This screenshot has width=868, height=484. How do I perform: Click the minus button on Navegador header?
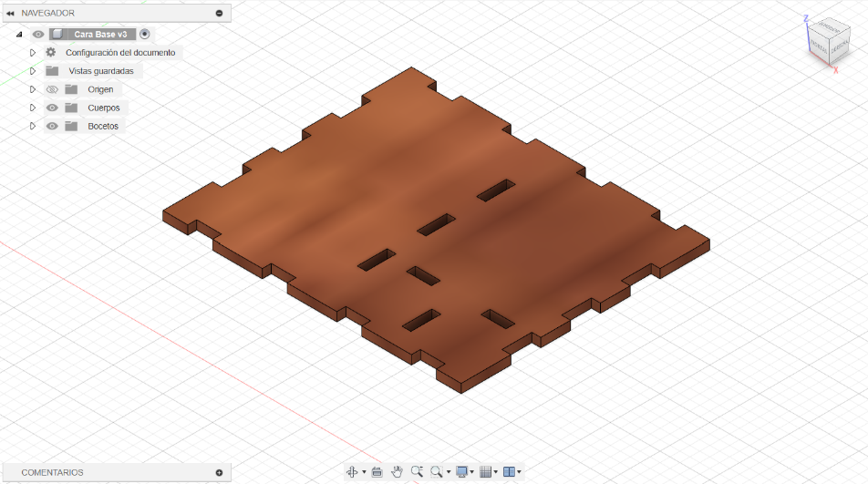[x=219, y=13]
